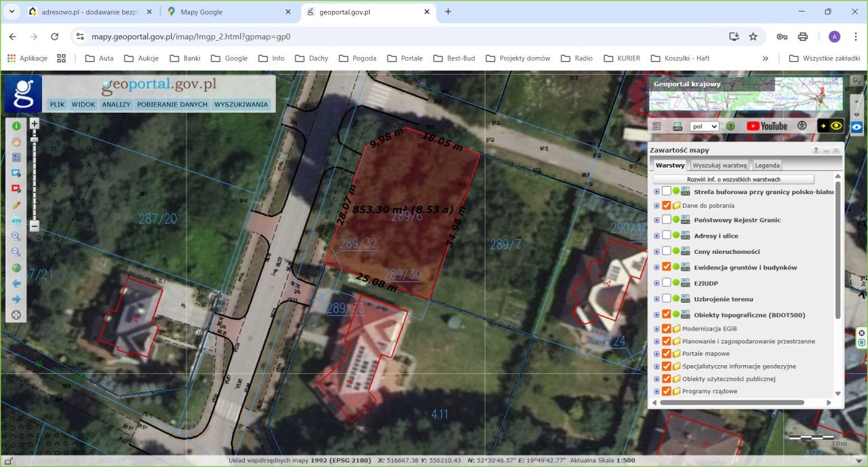Image resolution: width=868 pixels, height=467 pixels.
Task: Expand the Portale mapowe folder
Action: pyautogui.click(x=656, y=354)
